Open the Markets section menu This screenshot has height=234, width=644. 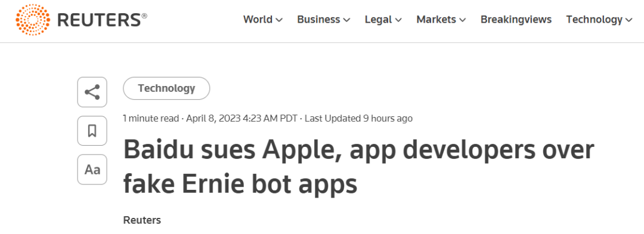[436, 19]
